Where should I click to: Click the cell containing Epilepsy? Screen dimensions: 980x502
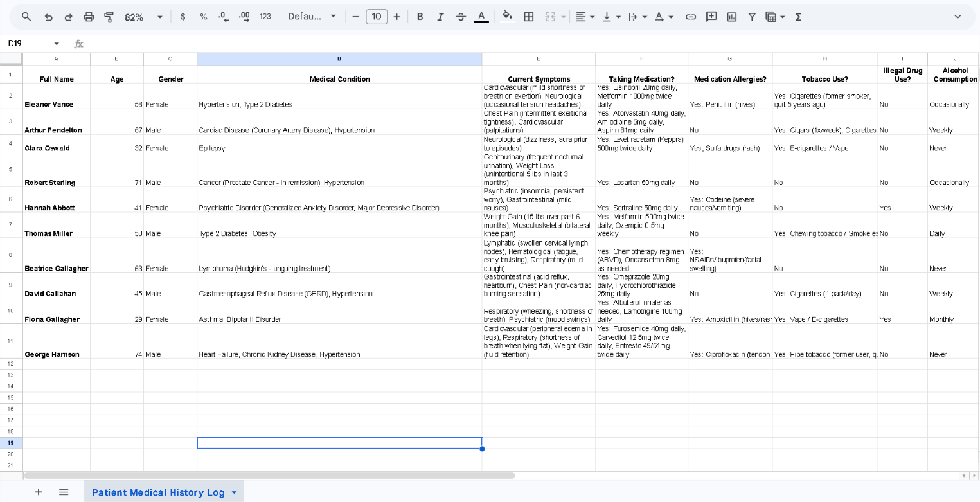pyautogui.click(x=339, y=143)
